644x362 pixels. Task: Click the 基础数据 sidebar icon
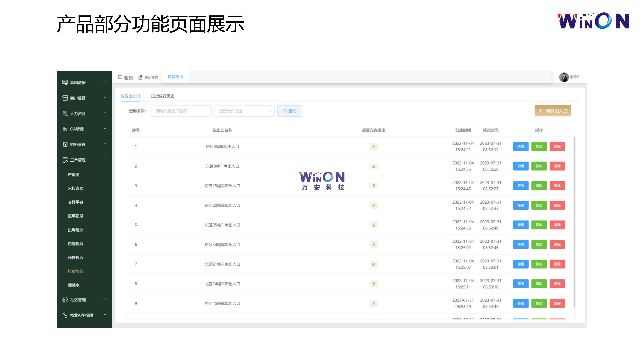click(65, 82)
